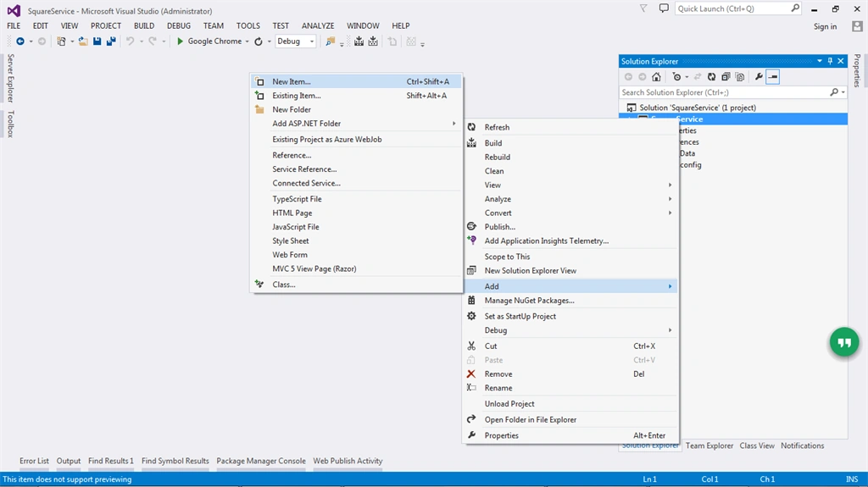Toggle auto-hide pin on Solution Explorer

point(830,61)
